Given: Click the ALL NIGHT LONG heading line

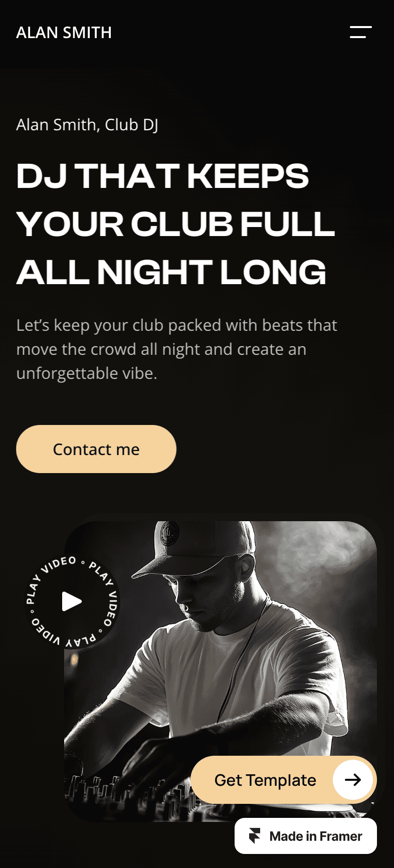Looking at the screenshot, I should click(x=171, y=272).
